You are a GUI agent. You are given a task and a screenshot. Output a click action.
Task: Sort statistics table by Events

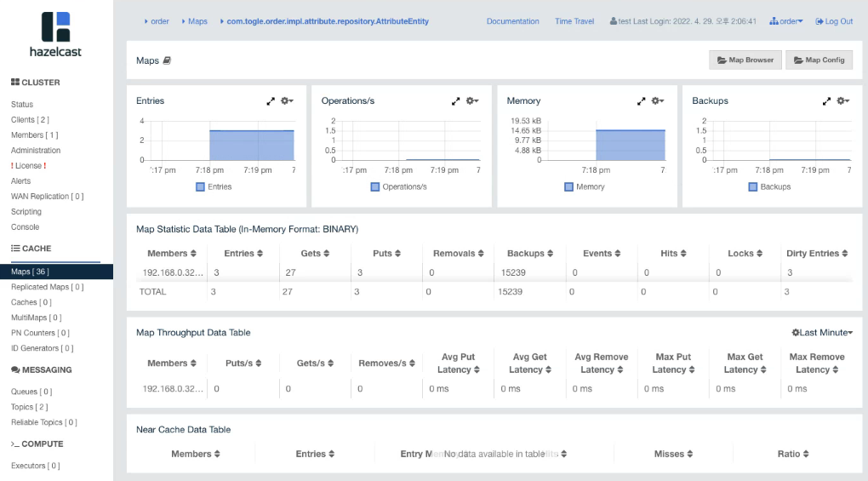point(602,254)
